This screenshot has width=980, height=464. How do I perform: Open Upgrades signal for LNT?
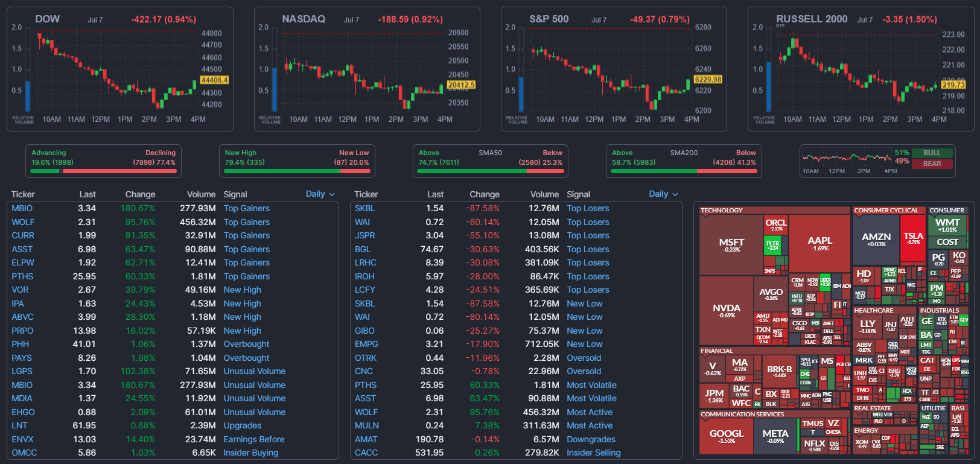pyautogui.click(x=243, y=425)
